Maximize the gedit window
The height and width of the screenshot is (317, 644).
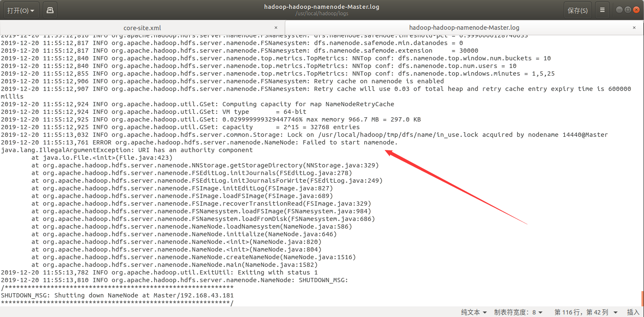click(627, 9)
